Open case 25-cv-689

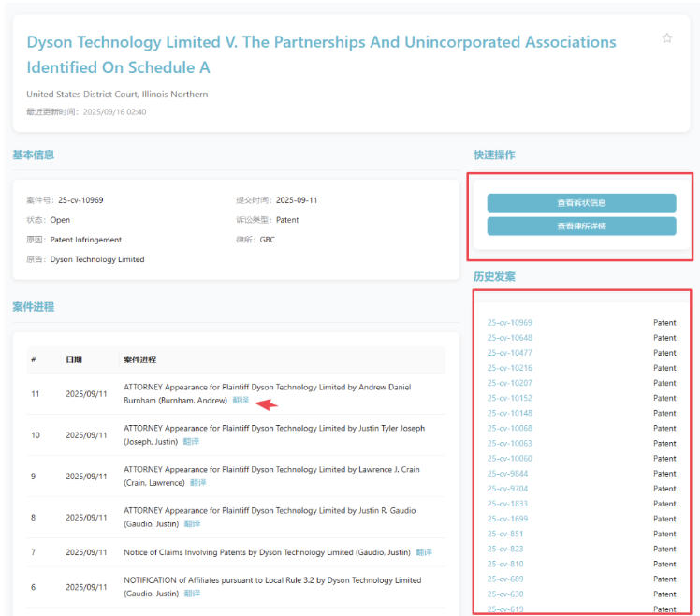point(505,579)
